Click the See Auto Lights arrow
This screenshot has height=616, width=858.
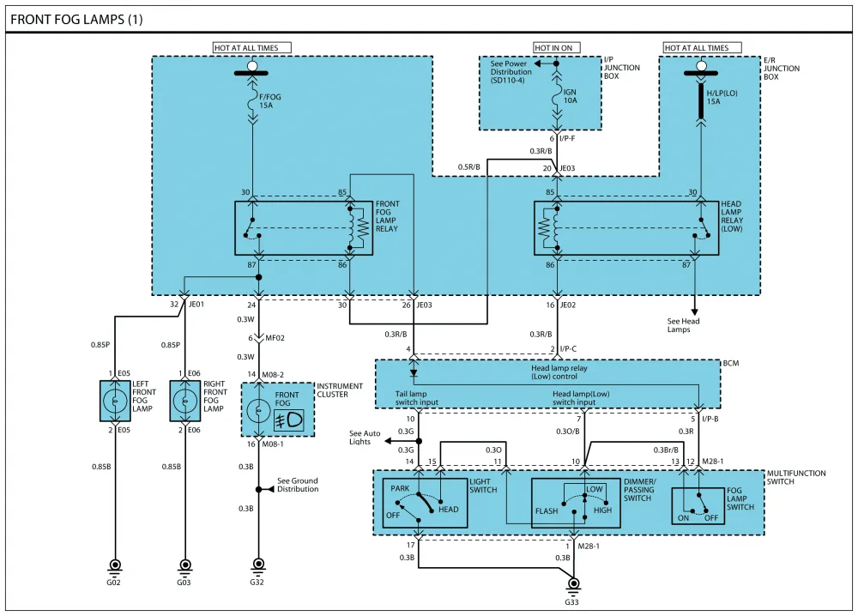388,441
